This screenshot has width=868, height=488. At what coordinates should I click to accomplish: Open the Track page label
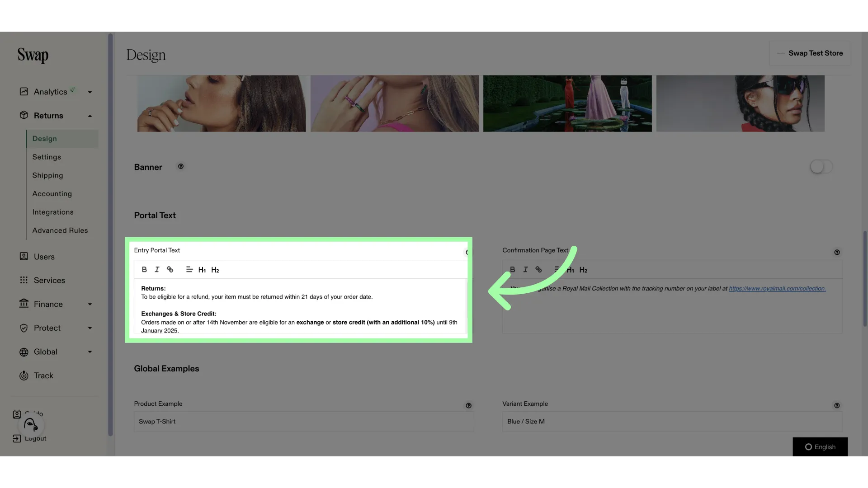(43, 375)
